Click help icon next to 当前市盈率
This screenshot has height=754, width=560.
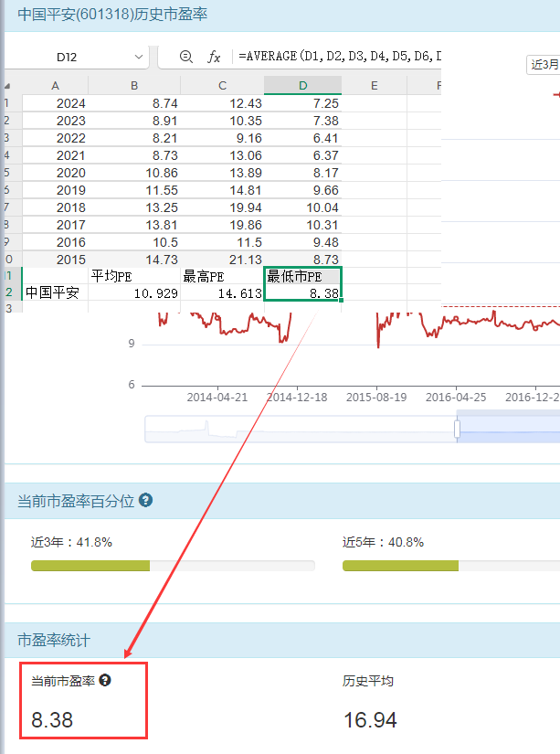(x=105, y=680)
